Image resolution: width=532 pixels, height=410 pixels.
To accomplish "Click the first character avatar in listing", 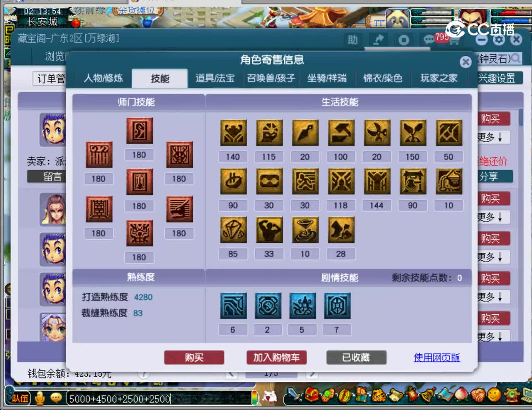I will pos(53,129).
